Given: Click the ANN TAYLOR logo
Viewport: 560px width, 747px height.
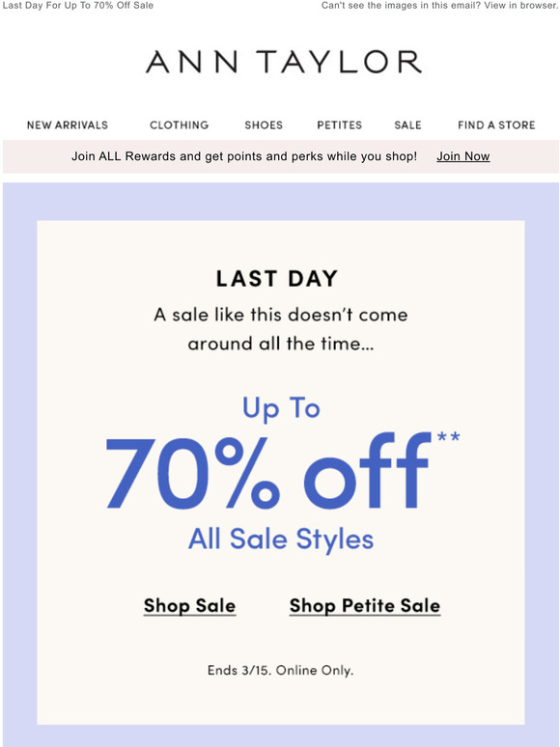Looking at the screenshot, I should [284, 62].
